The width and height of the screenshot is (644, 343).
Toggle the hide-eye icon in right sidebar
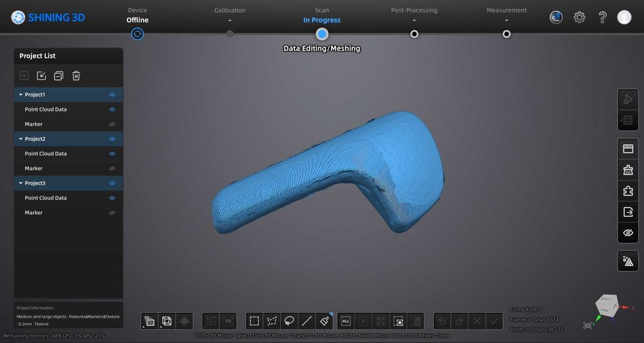tap(628, 233)
